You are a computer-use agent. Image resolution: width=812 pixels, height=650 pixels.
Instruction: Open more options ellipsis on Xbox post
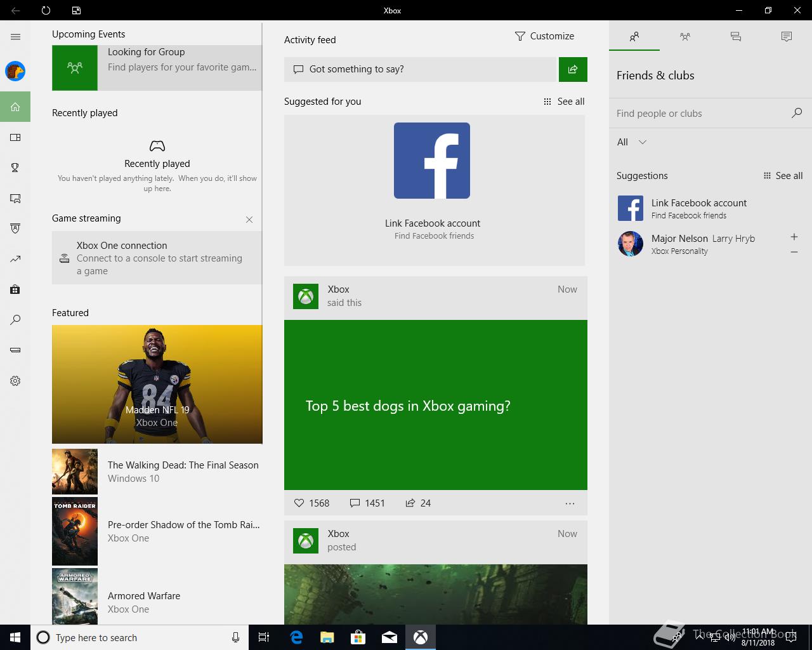pos(570,503)
